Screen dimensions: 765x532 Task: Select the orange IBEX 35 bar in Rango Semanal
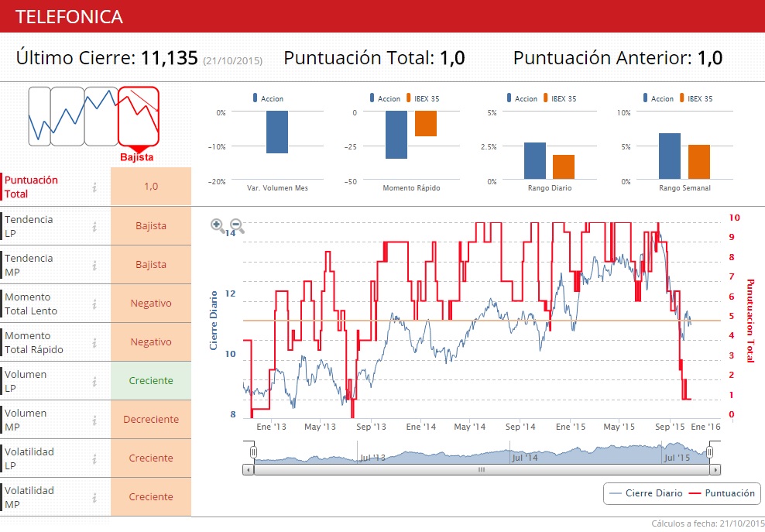(x=699, y=162)
